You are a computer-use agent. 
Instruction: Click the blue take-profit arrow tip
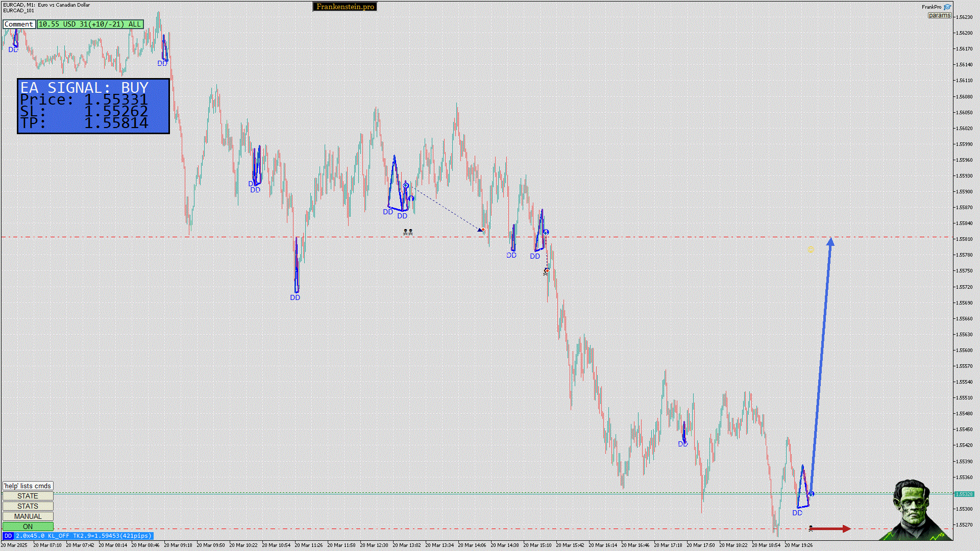[830, 241]
